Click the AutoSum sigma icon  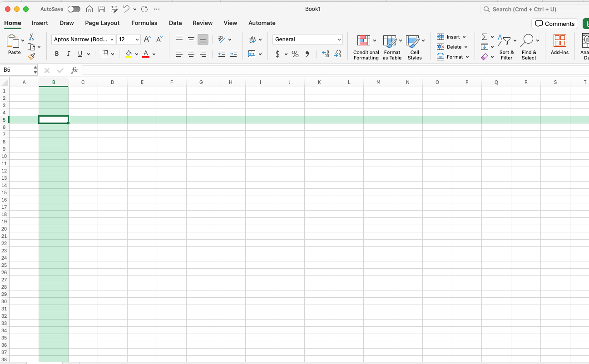click(485, 37)
